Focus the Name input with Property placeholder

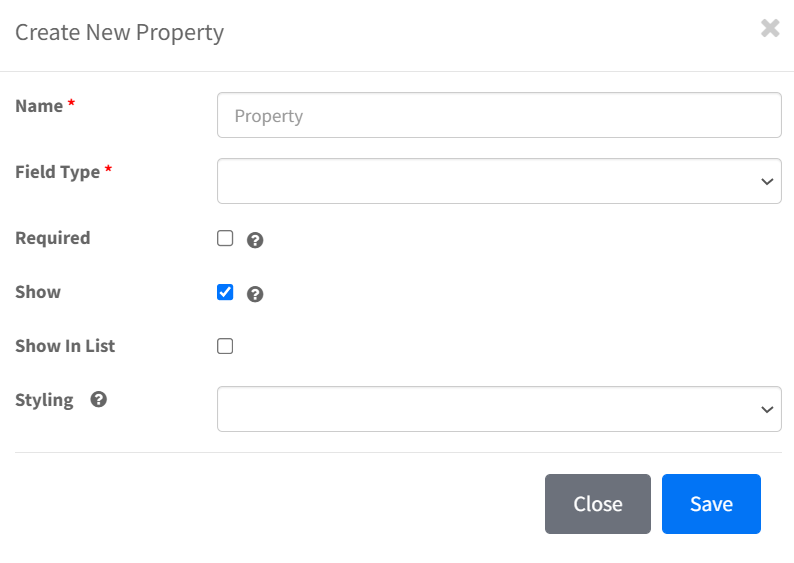[499, 115]
